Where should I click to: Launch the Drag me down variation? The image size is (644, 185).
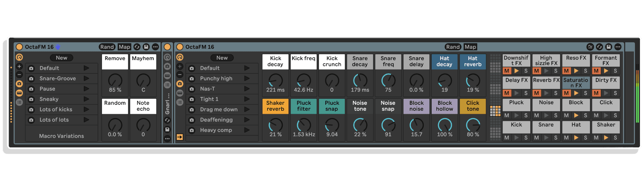(247, 109)
